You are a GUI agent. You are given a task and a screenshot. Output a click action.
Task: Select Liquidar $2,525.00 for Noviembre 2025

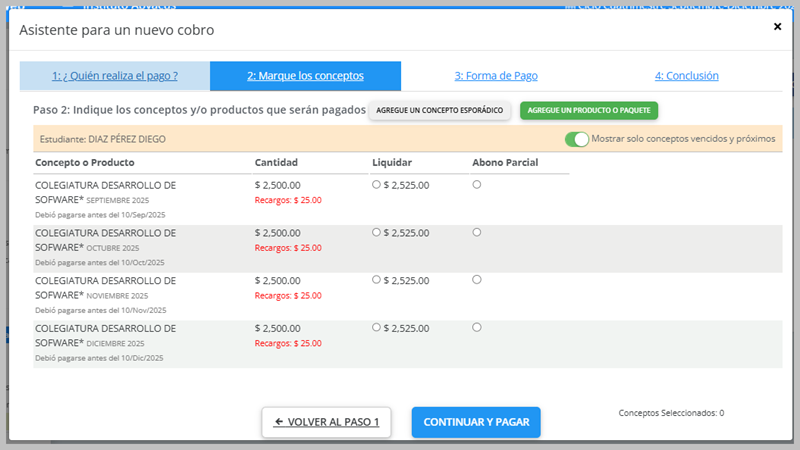tap(376, 280)
